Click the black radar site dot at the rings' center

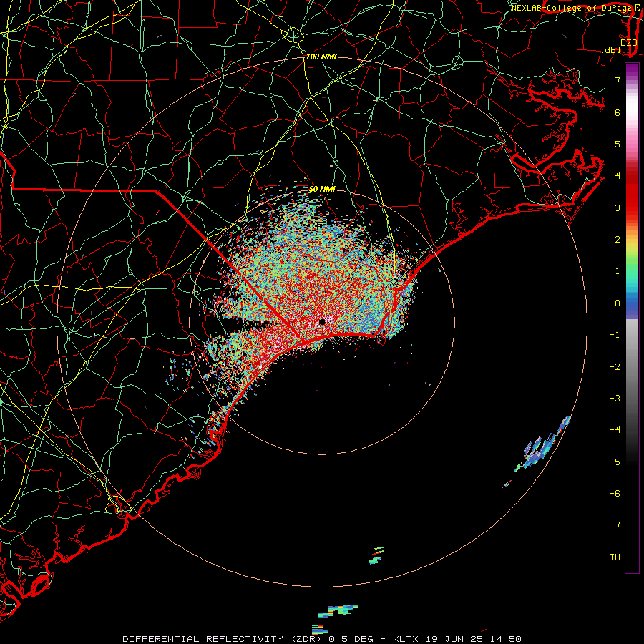(x=323, y=321)
